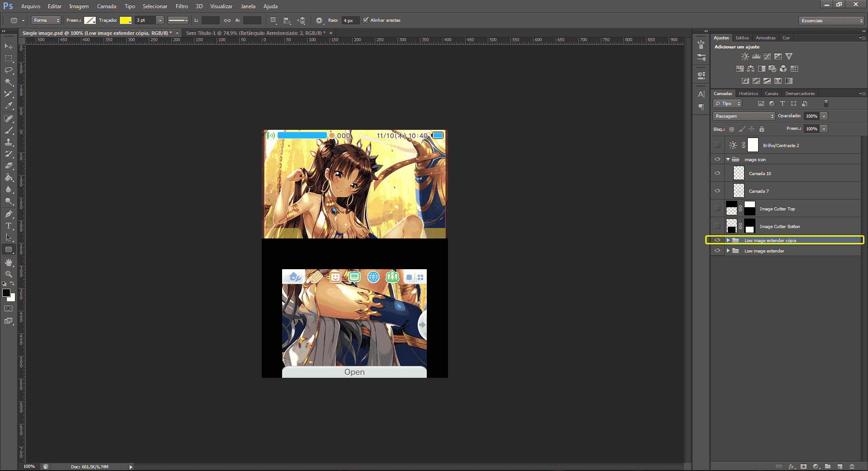Image resolution: width=868 pixels, height=471 pixels.
Task: Hide the Low image extender group
Action: click(717, 251)
